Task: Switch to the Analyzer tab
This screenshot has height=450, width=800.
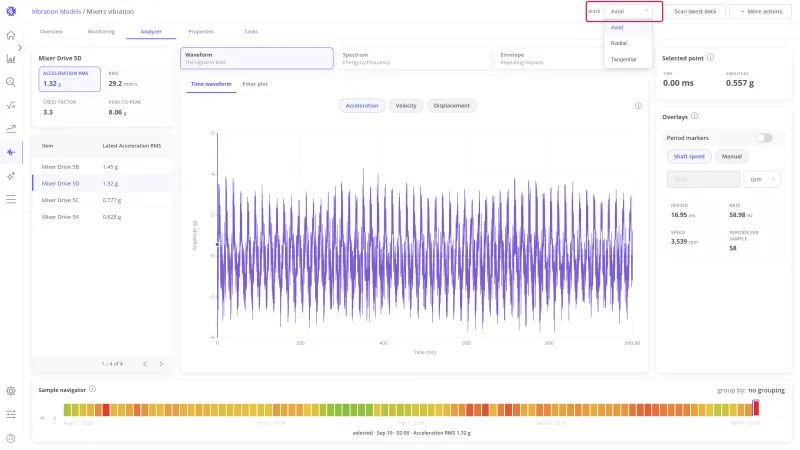Action: coord(151,32)
